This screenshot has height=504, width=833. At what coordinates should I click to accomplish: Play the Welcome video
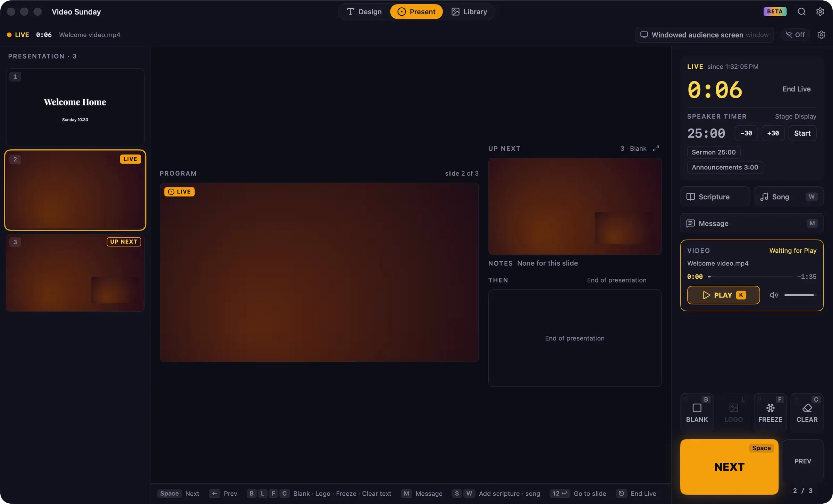pyautogui.click(x=723, y=295)
